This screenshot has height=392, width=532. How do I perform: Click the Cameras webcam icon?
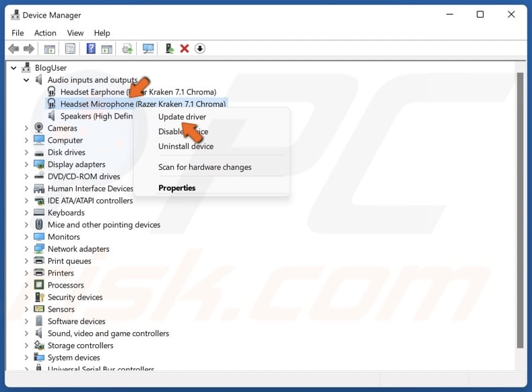39,127
